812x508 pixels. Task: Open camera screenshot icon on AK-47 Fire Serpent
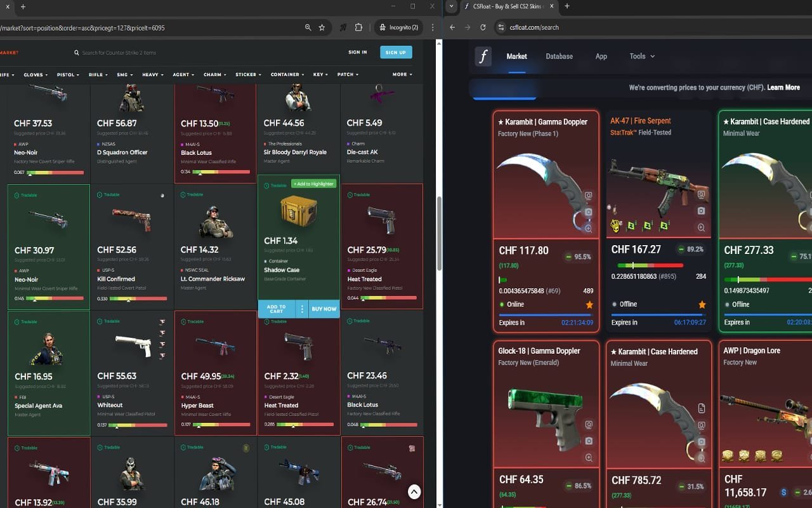(701, 211)
